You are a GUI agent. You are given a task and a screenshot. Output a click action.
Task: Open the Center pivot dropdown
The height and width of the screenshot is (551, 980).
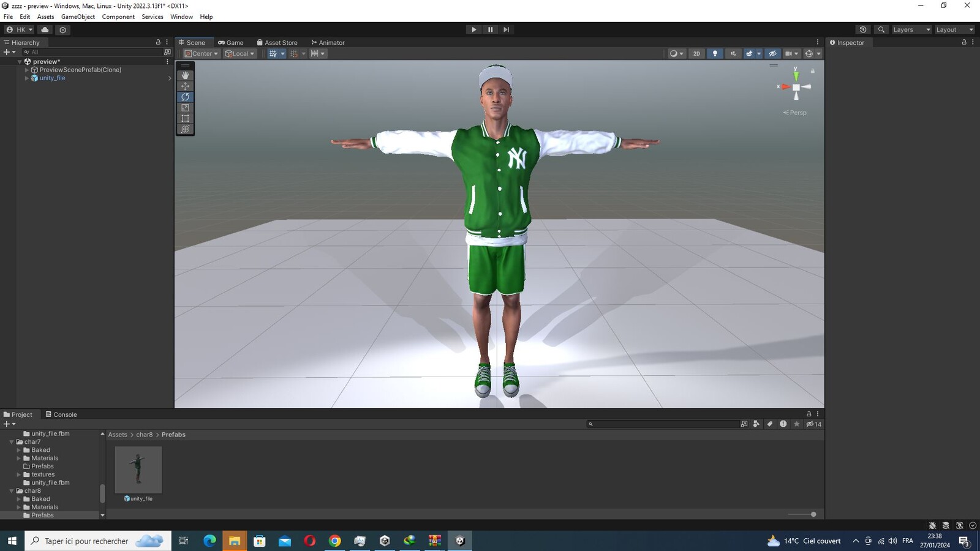tap(202, 53)
